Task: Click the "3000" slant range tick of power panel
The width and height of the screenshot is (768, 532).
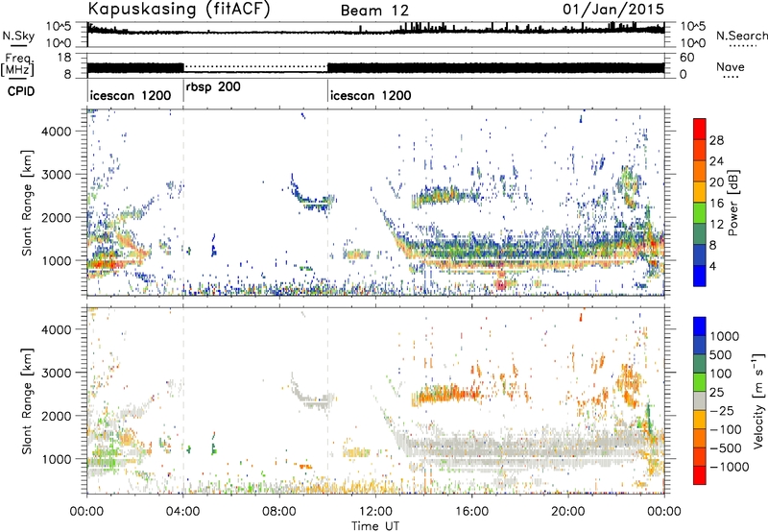Action: 56,175
